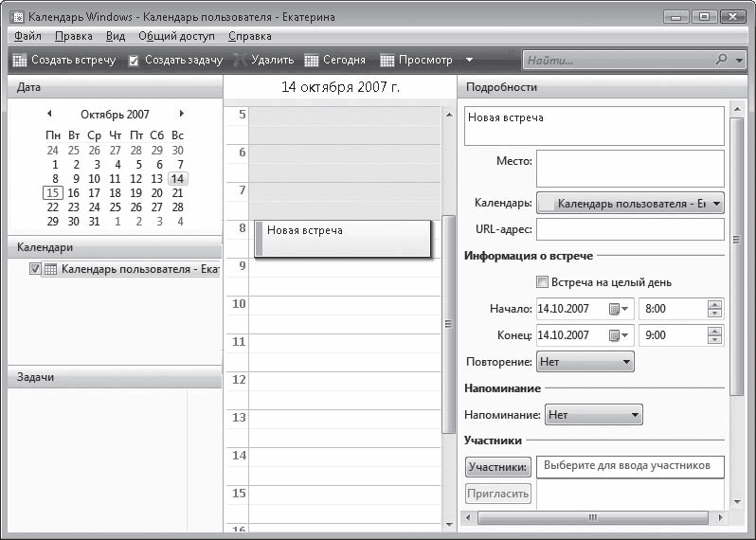Open the Вид menu
The height and width of the screenshot is (540, 756).
[x=116, y=36]
